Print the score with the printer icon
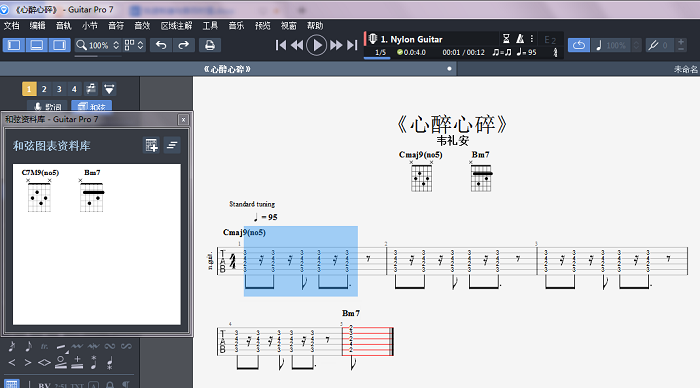The image size is (700, 388). tap(209, 45)
